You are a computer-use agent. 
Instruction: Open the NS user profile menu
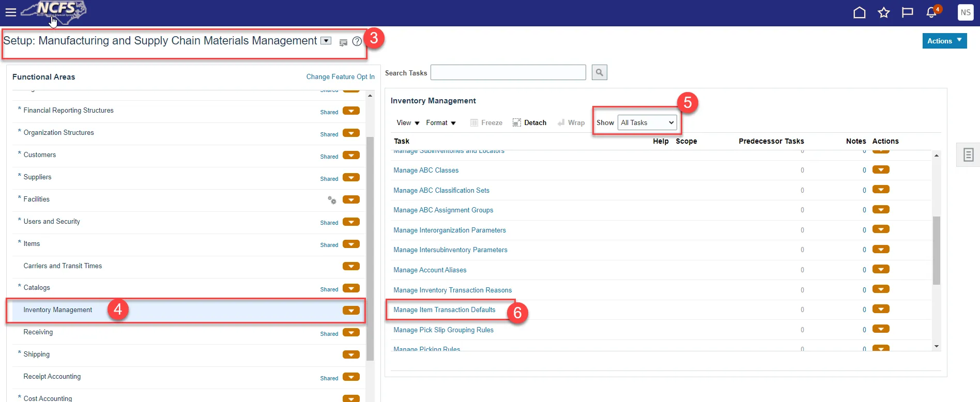(965, 12)
